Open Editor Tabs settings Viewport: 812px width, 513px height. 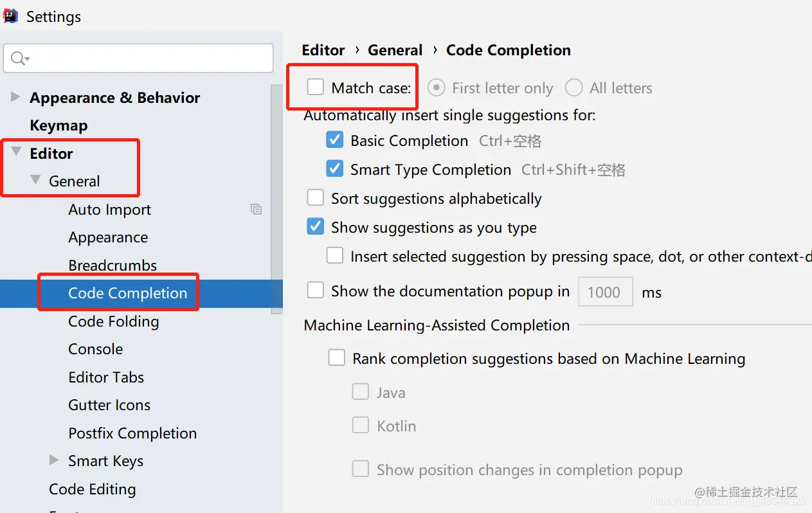pyautogui.click(x=106, y=377)
